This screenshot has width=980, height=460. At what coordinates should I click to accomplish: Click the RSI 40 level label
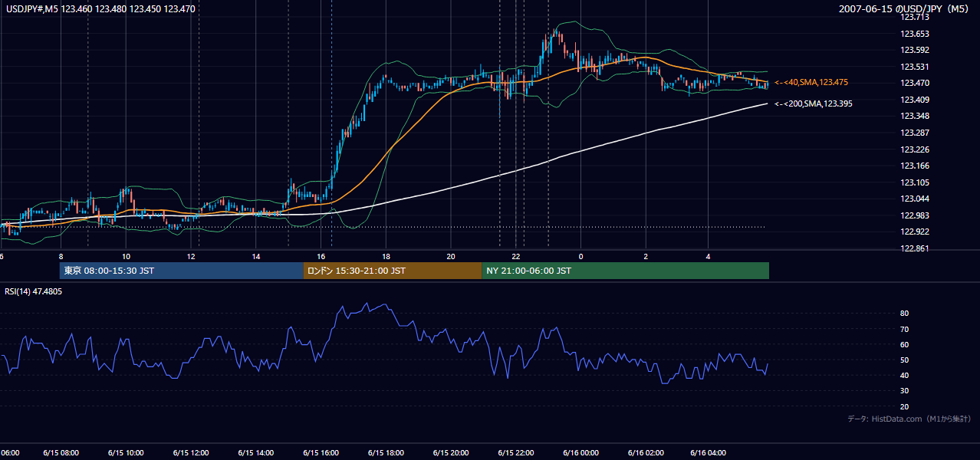[905, 375]
